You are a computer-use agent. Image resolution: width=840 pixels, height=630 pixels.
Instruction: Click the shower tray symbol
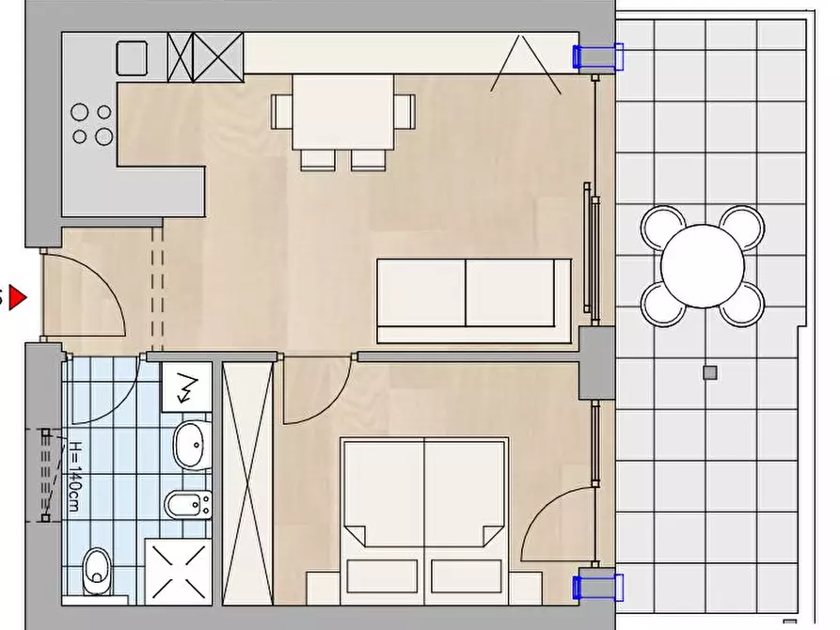point(179,572)
